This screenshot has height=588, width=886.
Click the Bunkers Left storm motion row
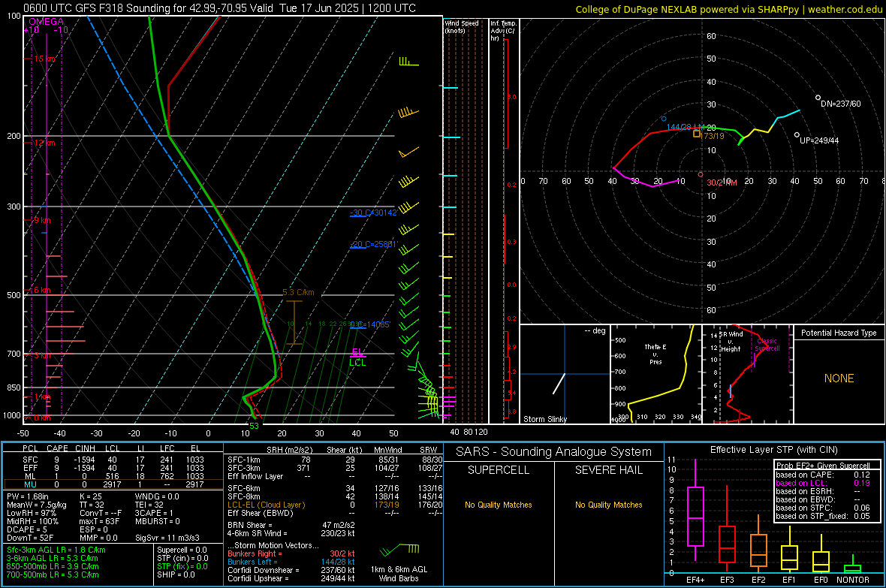click(291, 562)
